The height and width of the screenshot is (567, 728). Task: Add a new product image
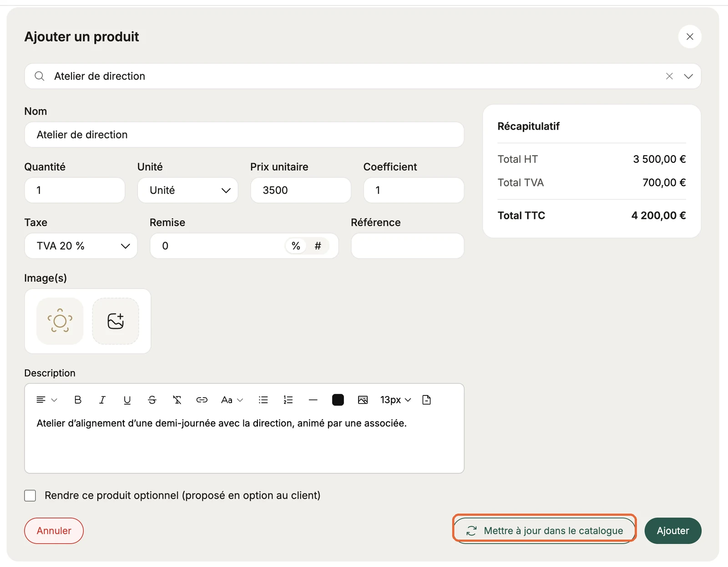[116, 321]
